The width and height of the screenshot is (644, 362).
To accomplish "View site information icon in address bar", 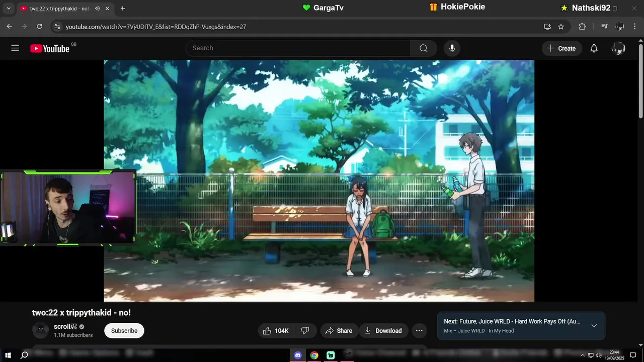I will coord(57,27).
